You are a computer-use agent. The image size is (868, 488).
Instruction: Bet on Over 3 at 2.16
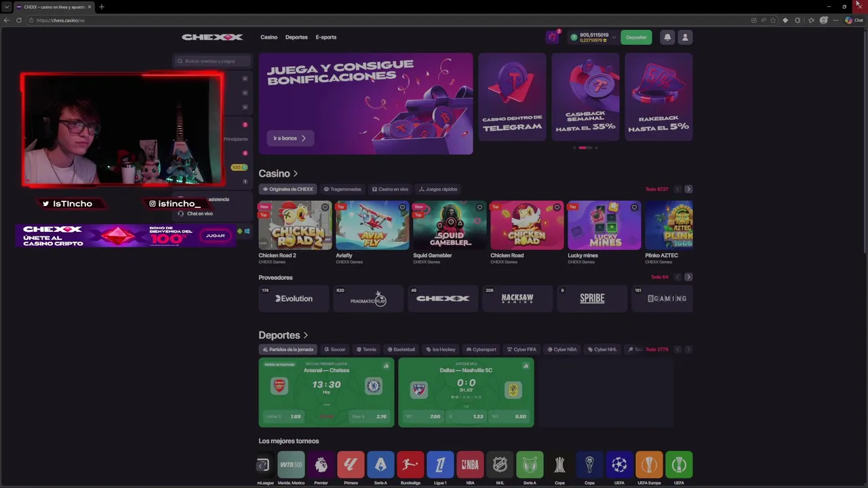(370, 417)
